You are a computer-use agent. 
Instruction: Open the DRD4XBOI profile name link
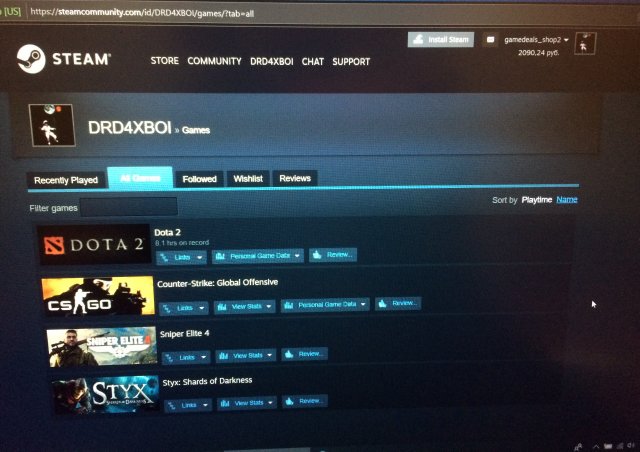click(129, 128)
